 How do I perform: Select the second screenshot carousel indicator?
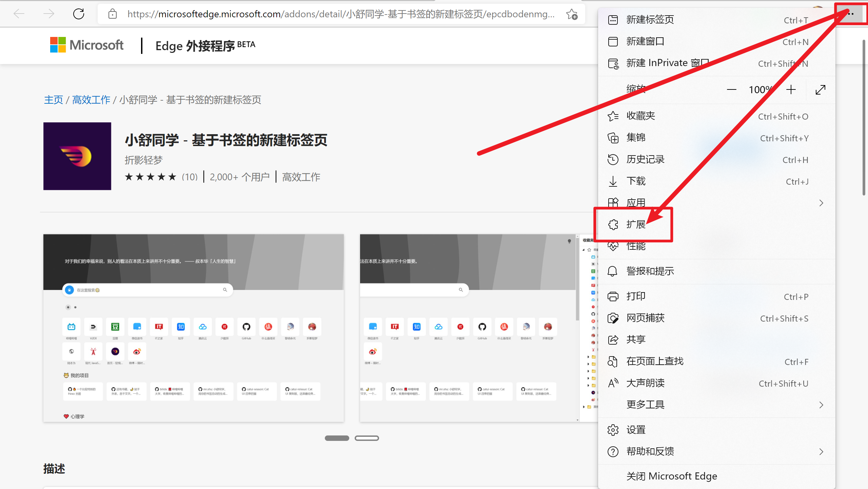coord(367,438)
